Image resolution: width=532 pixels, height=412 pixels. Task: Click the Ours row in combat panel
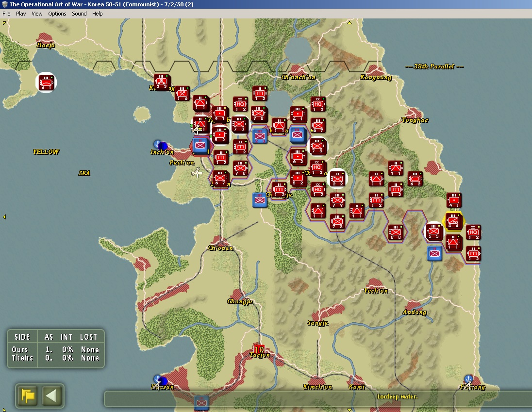coord(56,349)
